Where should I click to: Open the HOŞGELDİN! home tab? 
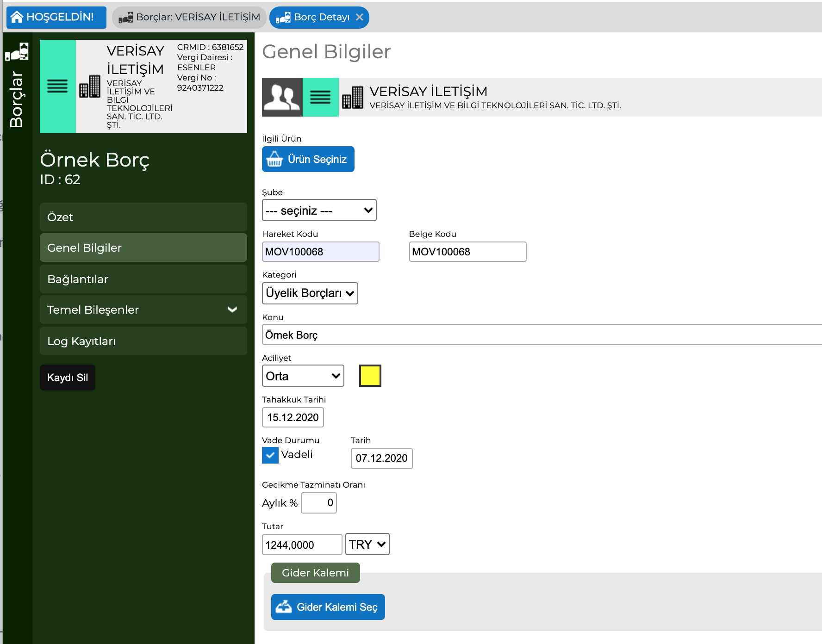tap(56, 17)
